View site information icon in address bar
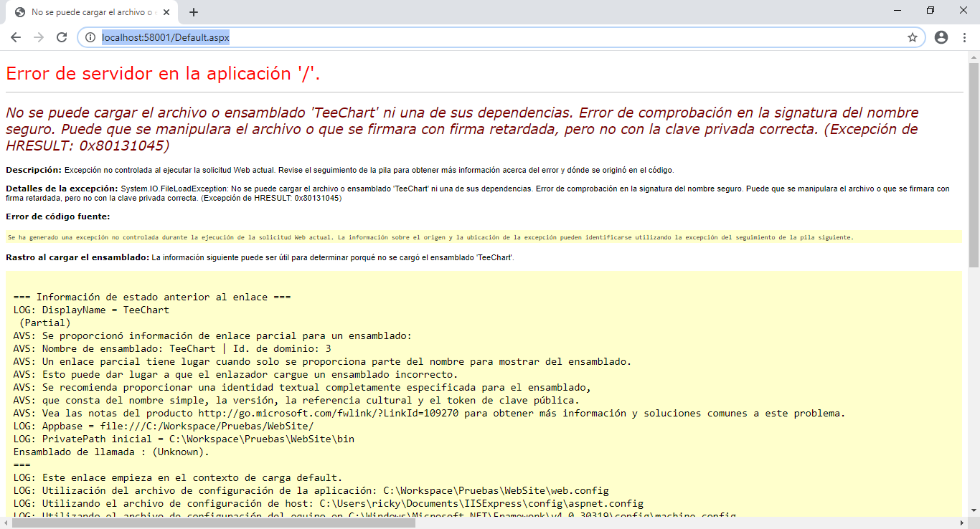 pyautogui.click(x=90, y=37)
